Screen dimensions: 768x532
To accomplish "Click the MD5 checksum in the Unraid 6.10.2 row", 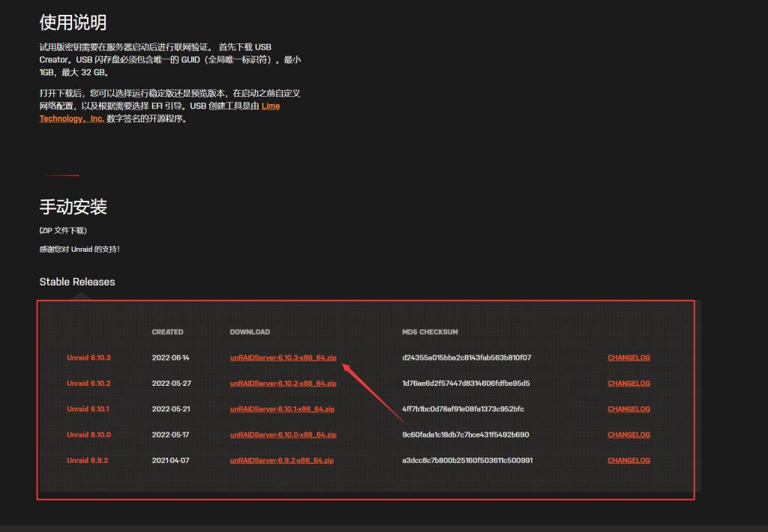I will pos(466,383).
